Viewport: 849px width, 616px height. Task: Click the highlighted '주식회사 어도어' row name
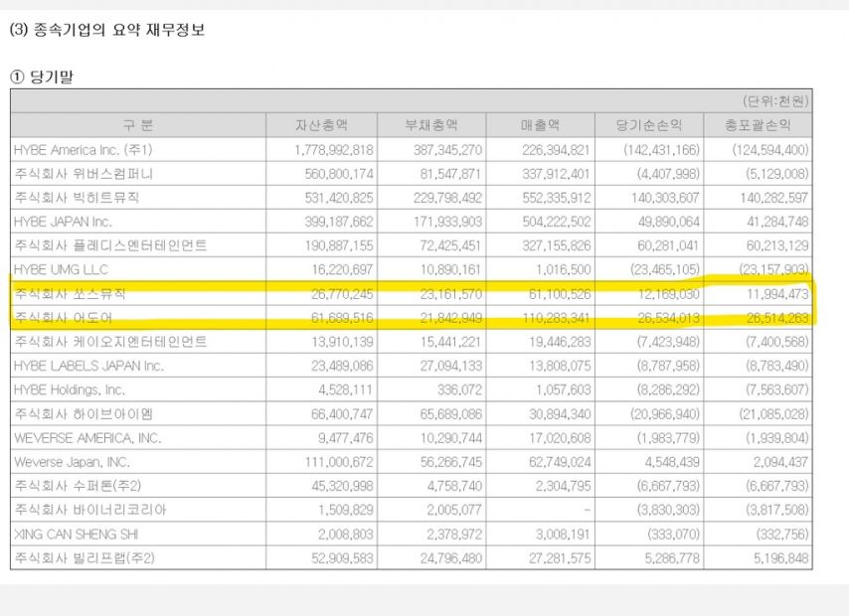pyautogui.click(x=63, y=317)
